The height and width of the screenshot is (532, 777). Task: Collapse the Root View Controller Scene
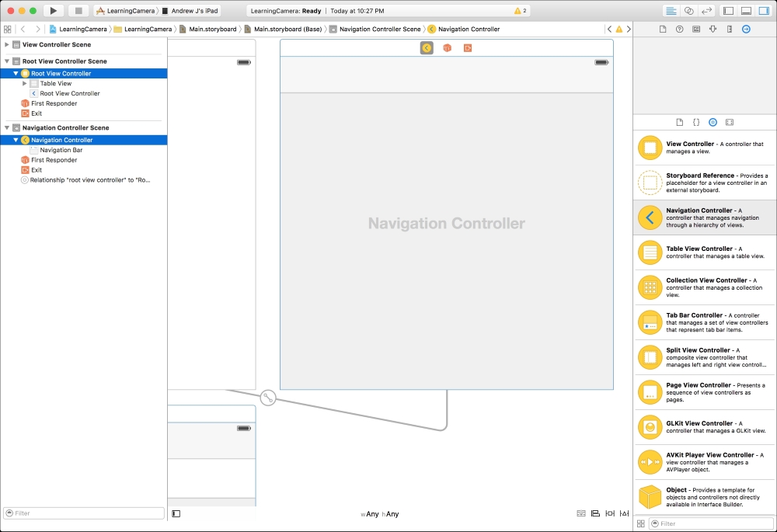7,61
